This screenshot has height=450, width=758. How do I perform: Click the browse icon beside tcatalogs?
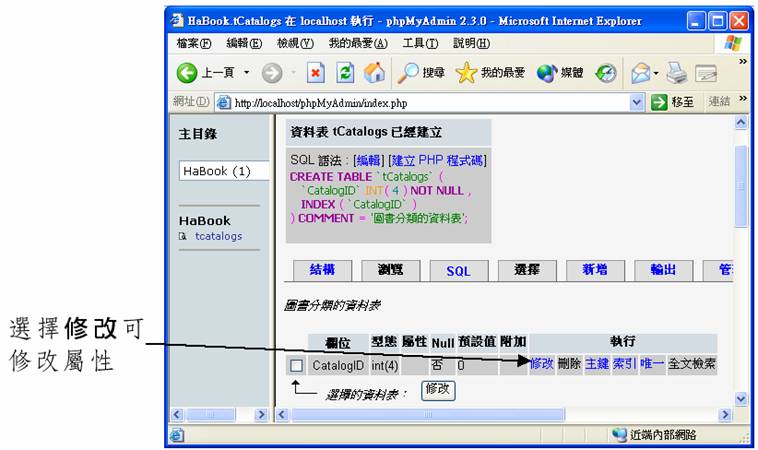tap(182, 236)
